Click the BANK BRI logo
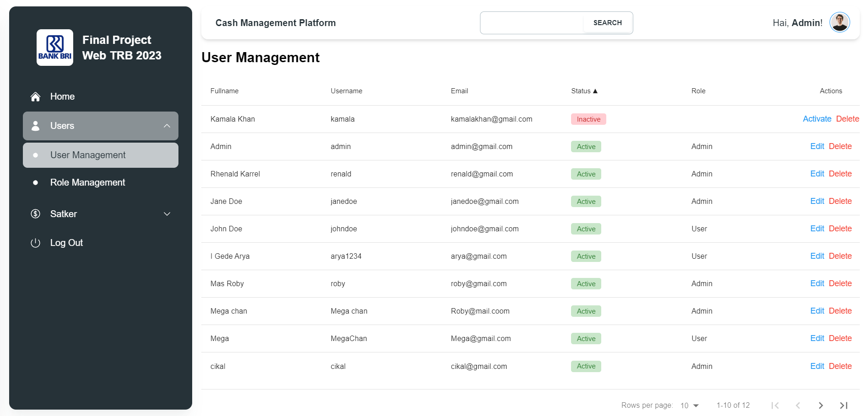Screen dimensions: 868x416 54,47
